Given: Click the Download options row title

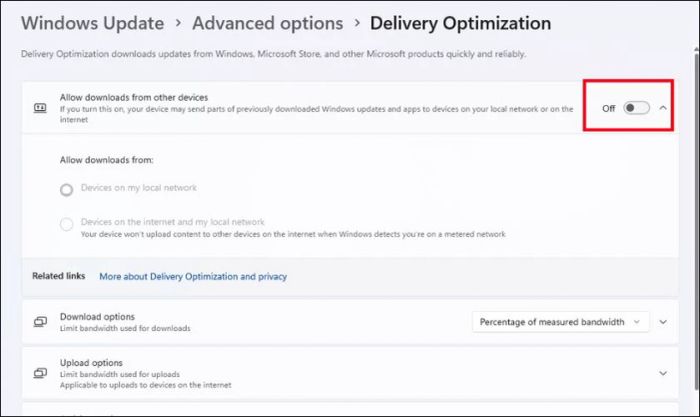Looking at the screenshot, I should point(97,317).
